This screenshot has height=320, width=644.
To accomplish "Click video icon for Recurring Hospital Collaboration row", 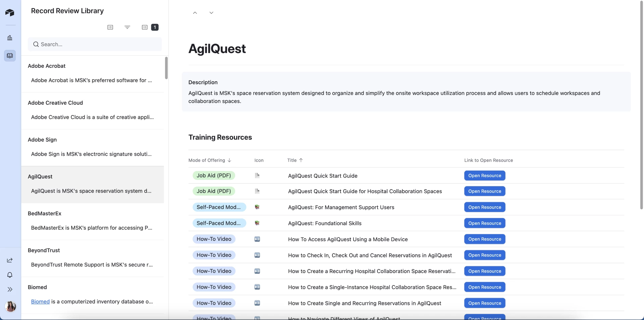I will tap(257, 271).
